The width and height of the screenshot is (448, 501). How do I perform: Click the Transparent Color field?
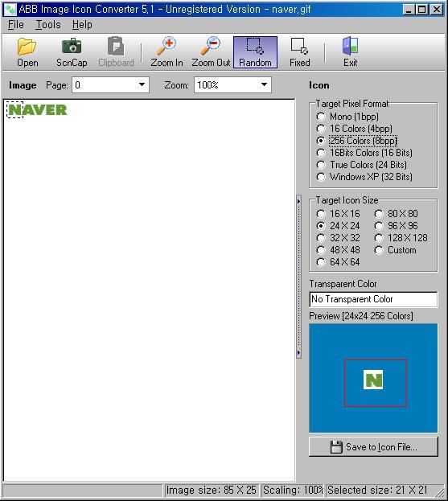click(x=373, y=299)
